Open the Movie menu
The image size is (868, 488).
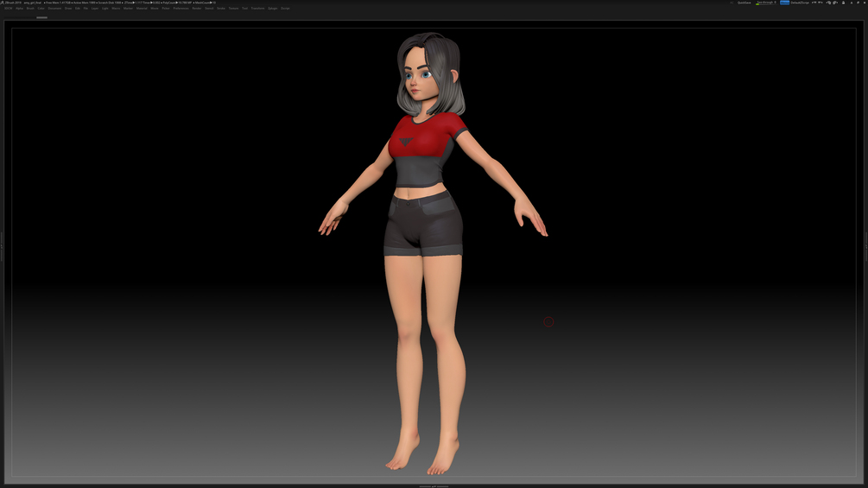click(155, 9)
